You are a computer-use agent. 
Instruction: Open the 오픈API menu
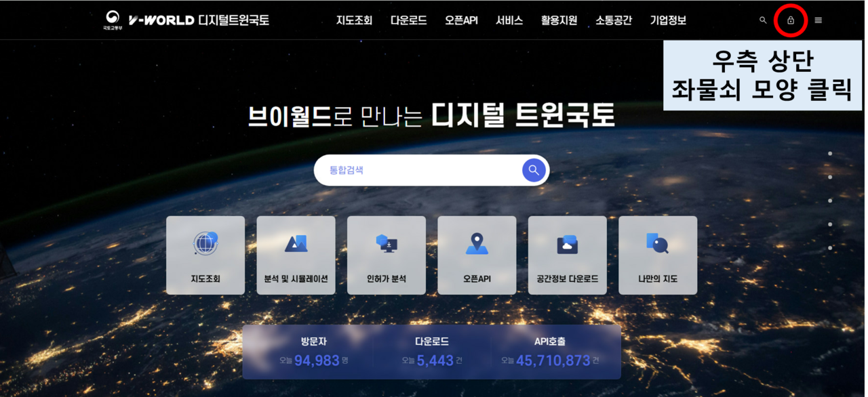tap(461, 20)
